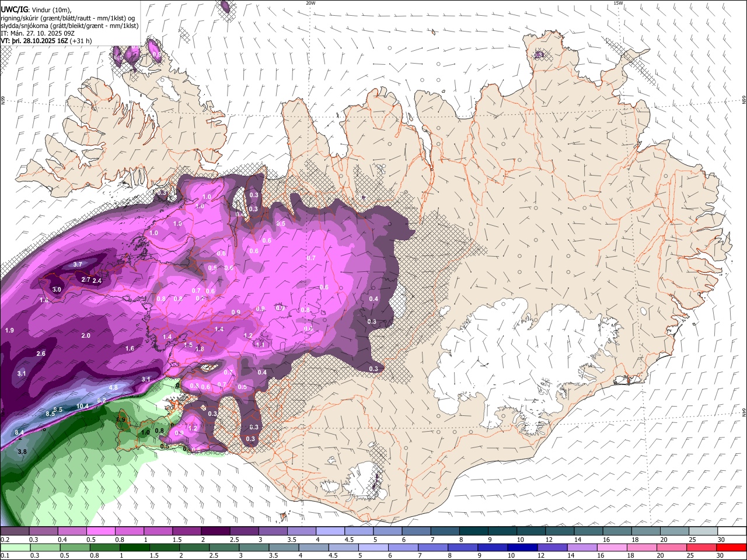Click the '64N' latitude label
Screen dimensions: 747x560
click(x=744, y=412)
